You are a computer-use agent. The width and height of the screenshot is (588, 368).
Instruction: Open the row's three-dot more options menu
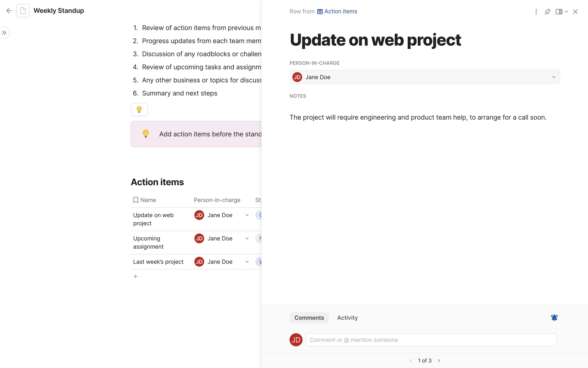click(x=536, y=12)
